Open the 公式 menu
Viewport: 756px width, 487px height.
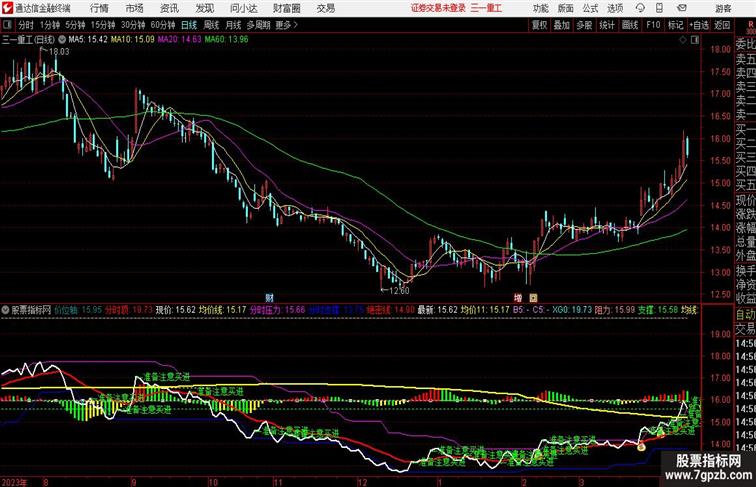(x=590, y=8)
